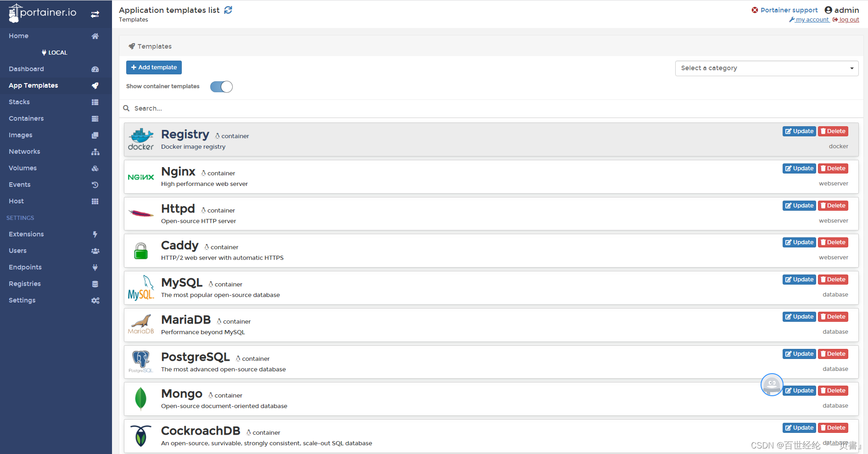Open Dashboard in the sidebar
The height and width of the screenshot is (454, 868).
pos(26,69)
